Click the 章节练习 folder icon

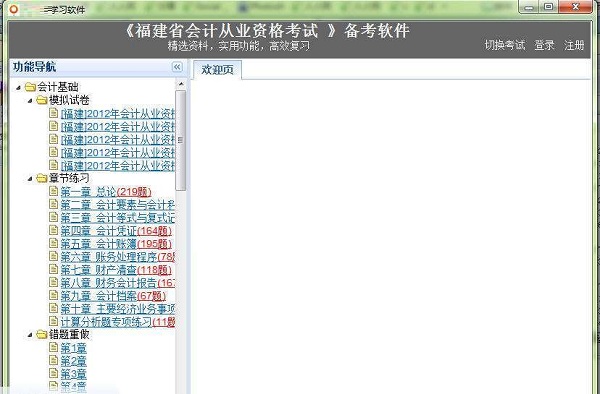42,178
